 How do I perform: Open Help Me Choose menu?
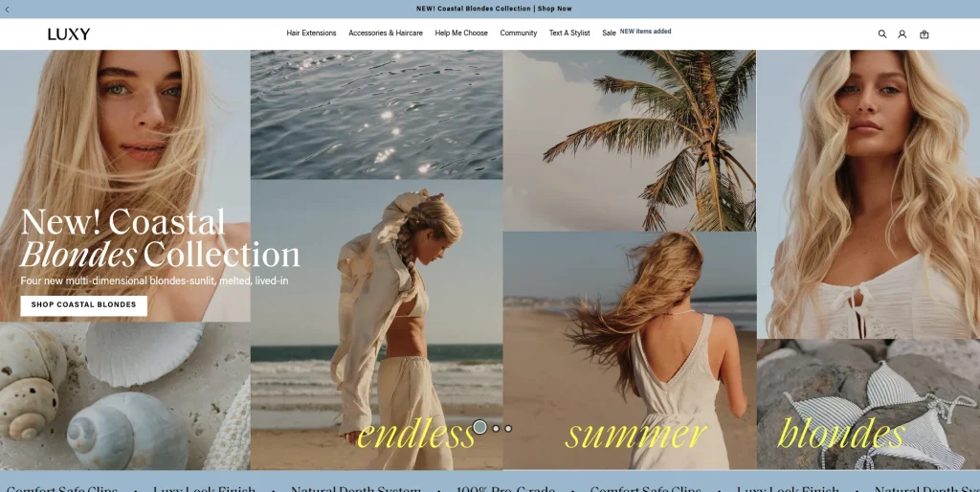coord(461,34)
